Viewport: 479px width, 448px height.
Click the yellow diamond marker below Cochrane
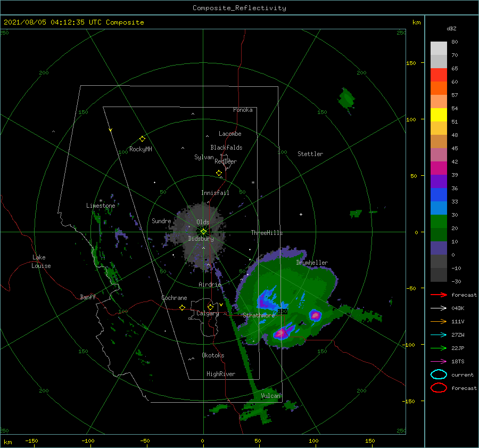[x=182, y=307]
